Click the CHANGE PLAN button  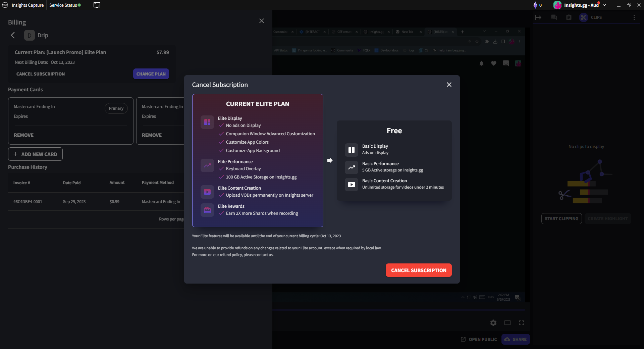(151, 74)
